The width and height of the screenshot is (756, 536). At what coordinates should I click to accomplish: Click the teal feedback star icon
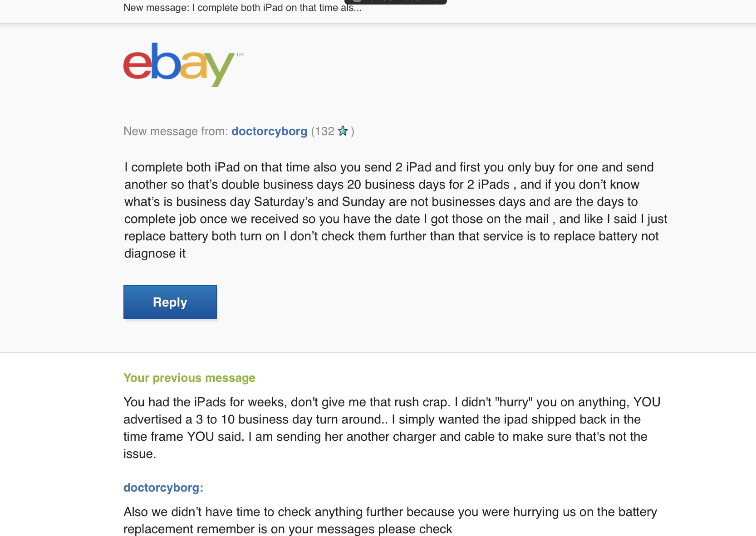click(343, 131)
